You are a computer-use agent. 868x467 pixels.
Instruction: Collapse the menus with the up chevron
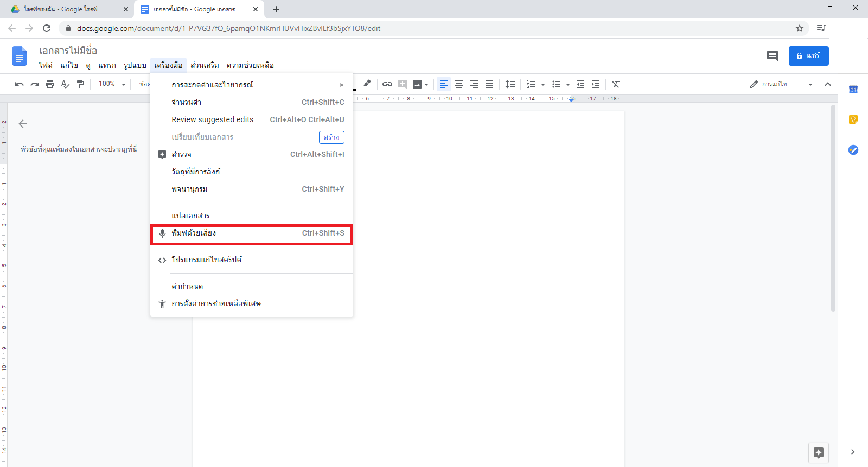[828, 84]
